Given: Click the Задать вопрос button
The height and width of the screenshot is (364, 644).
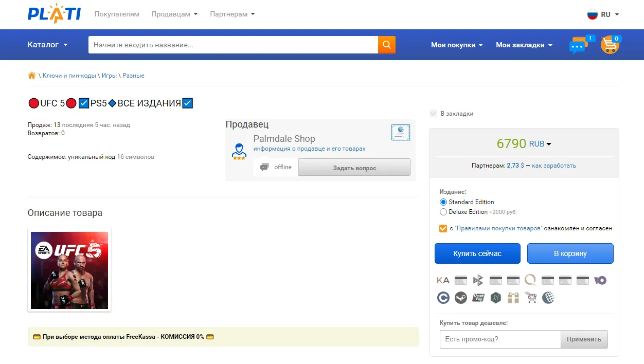Looking at the screenshot, I should pyautogui.click(x=354, y=168).
